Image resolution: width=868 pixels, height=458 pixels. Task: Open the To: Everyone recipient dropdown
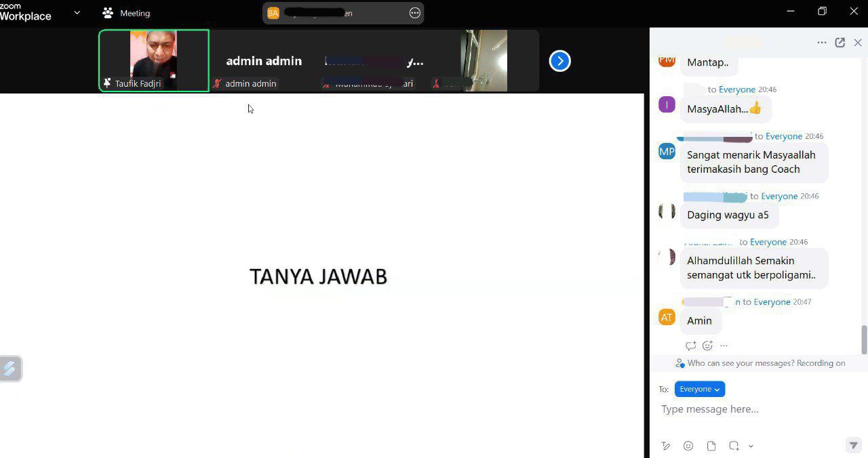[700, 389]
